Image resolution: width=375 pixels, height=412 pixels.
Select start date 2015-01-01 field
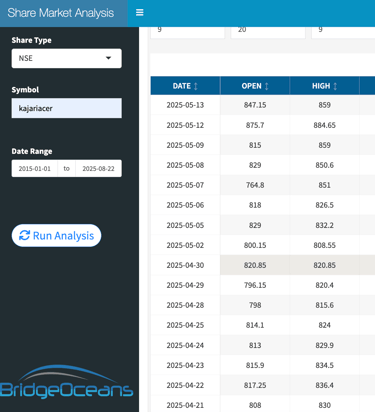[x=35, y=169]
